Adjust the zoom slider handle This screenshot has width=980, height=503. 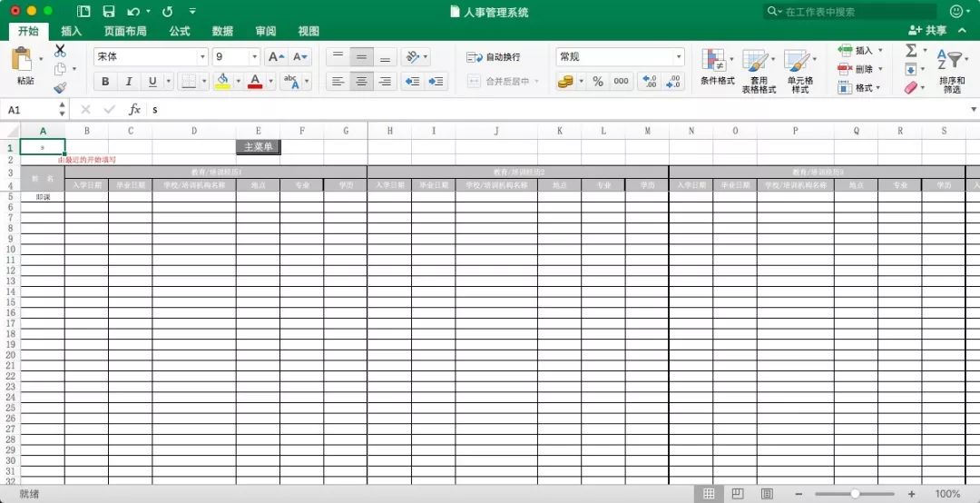[855, 494]
